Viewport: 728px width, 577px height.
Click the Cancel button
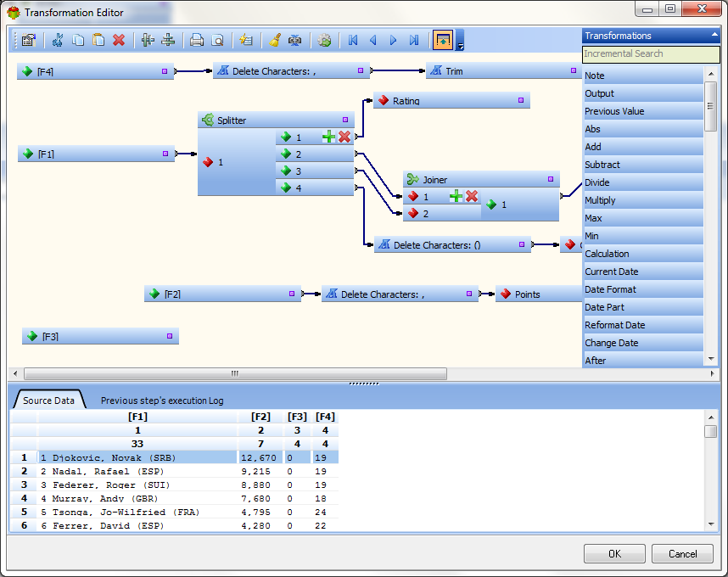(x=682, y=554)
